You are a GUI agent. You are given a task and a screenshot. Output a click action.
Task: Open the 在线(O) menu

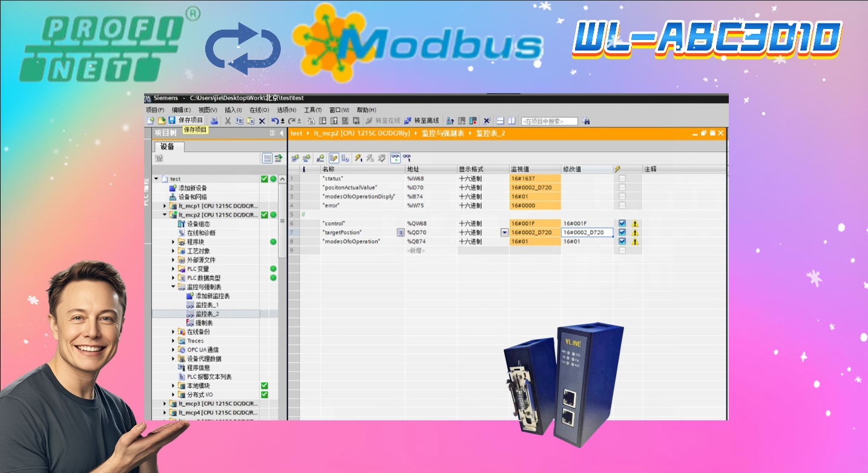point(260,110)
